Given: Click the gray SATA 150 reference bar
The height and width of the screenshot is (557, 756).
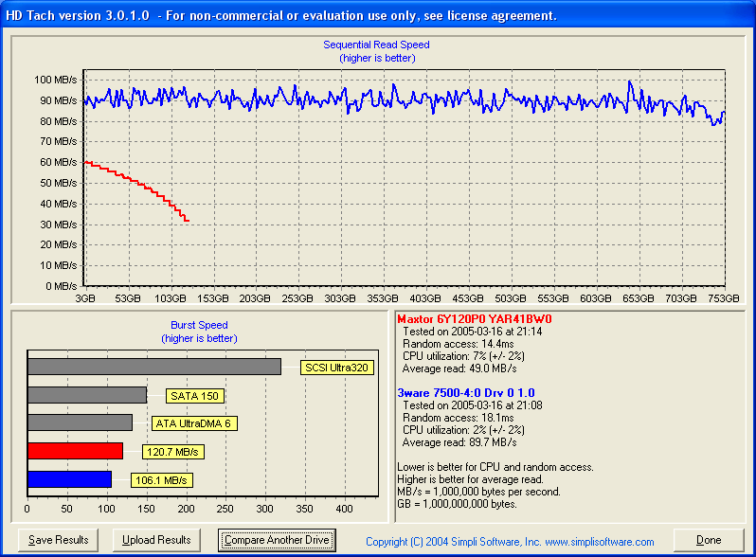Looking at the screenshot, I should tap(86, 395).
